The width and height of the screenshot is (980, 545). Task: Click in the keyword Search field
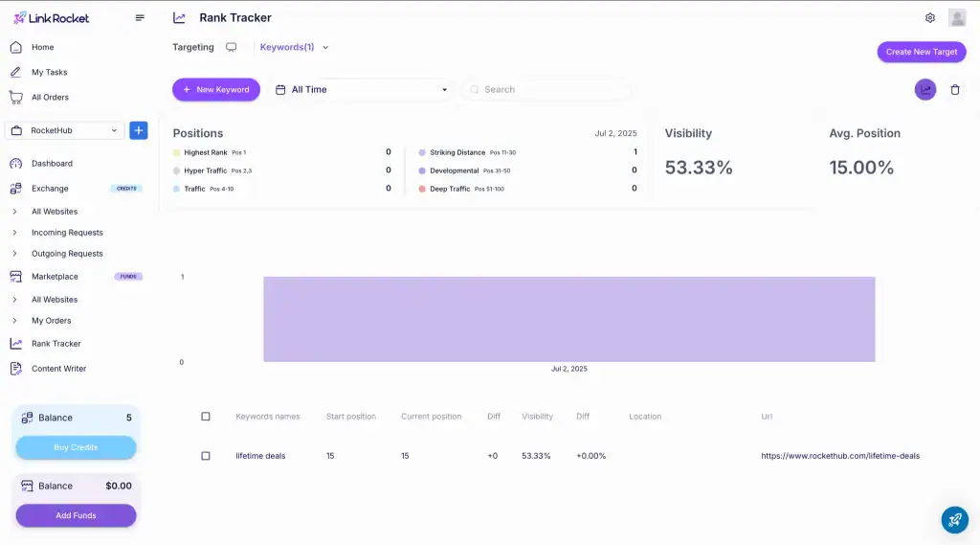[546, 89]
